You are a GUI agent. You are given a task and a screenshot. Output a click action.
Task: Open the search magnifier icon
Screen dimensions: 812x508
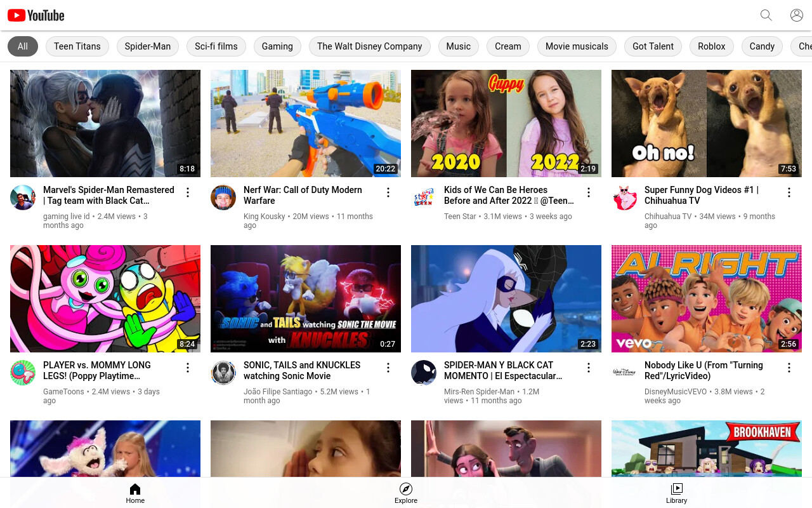click(x=766, y=15)
